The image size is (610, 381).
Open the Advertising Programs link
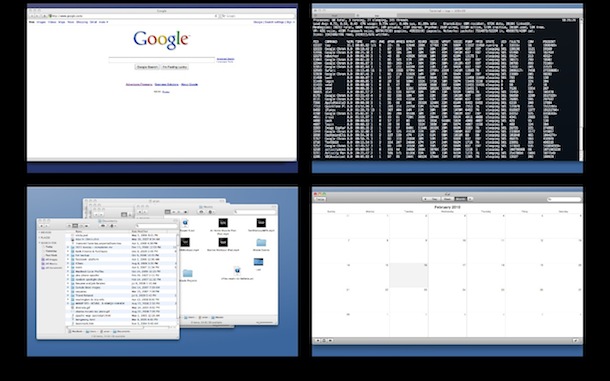pyautogui.click(x=139, y=84)
